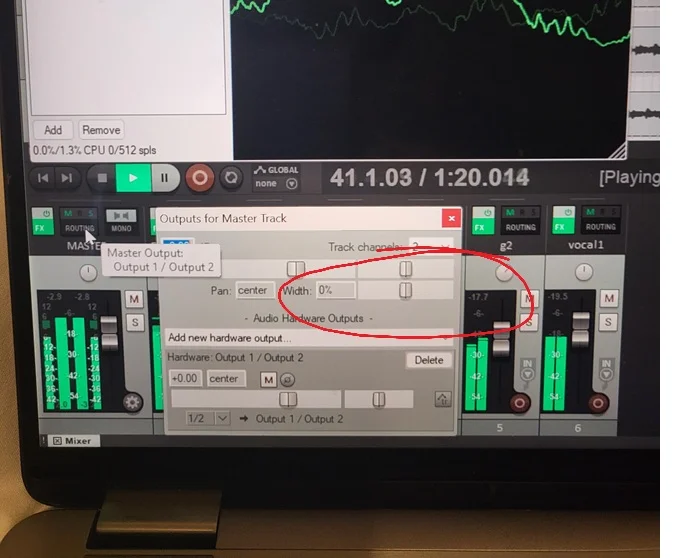The height and width of the screenshot is (558, 673).
Task: Click the GLOBAL automation override label
Action: [x=276, y=170]
